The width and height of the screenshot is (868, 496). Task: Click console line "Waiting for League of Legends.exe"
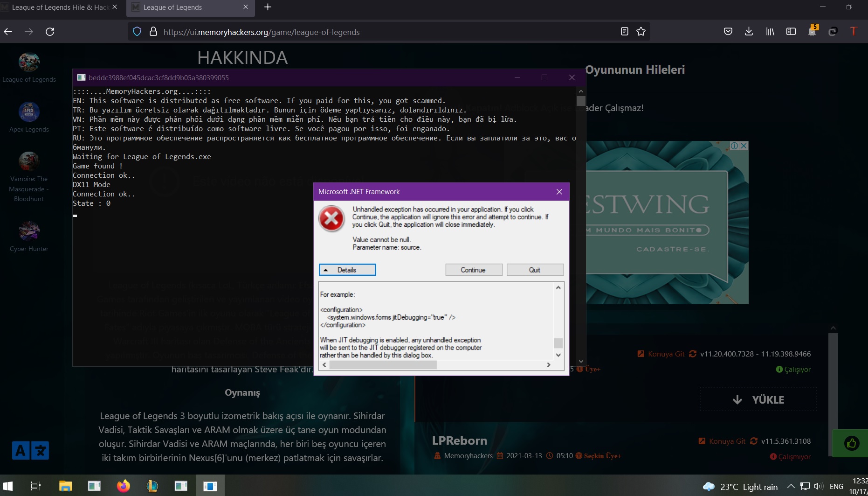point(142,157)
